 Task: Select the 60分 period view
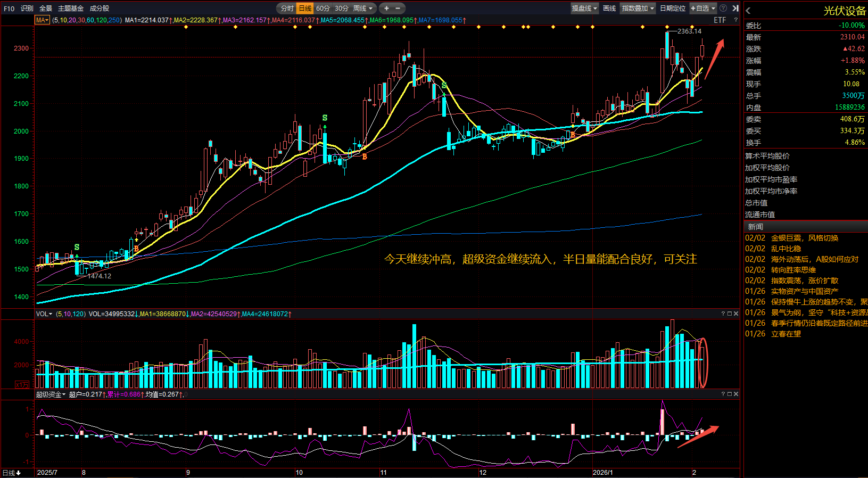(x=323, y=8)
